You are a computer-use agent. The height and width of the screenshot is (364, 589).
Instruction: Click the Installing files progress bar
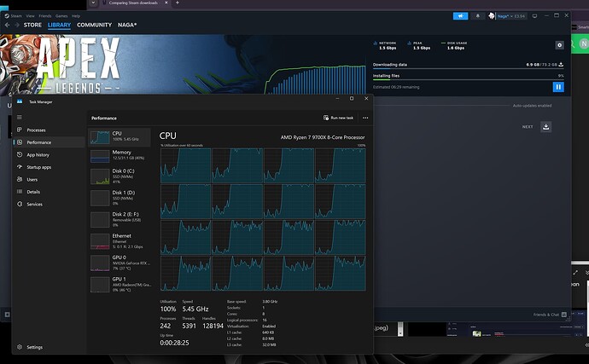click(468, 79)
